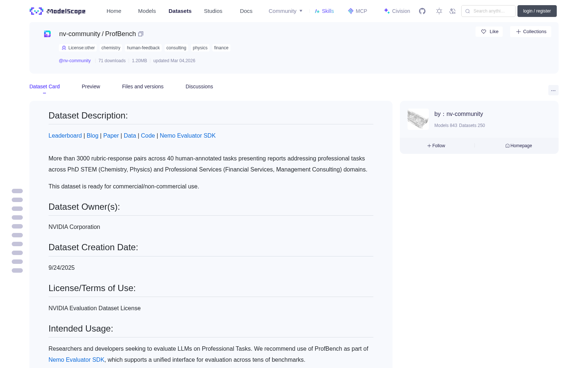Switch to Files and versions tab

click(x=143, y=86)
